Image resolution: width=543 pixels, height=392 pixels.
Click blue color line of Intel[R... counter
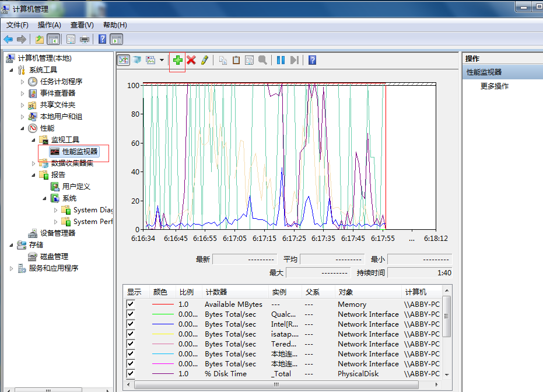tap(163, 324)
